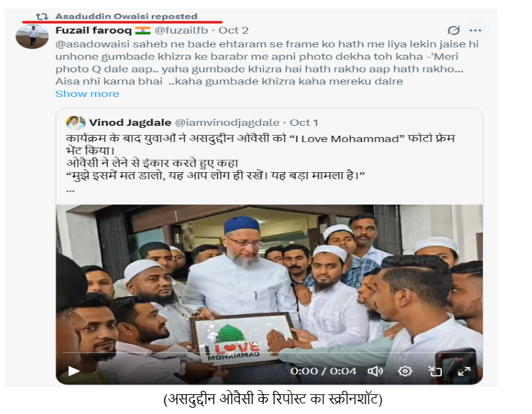This screenshot has width=532, height=414.
Task: Mute the video using the speaker icon
Action: pyautogui.click(x=375, y=371)
